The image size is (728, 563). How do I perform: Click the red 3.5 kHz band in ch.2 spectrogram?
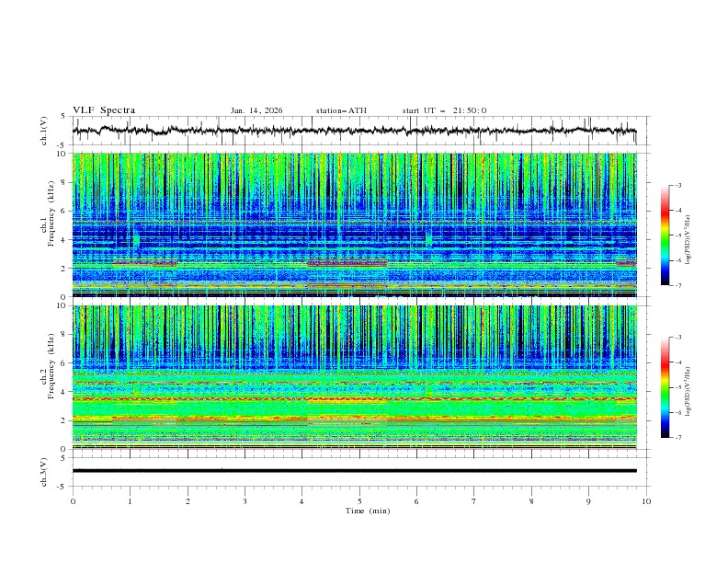(x=354, y=399)
